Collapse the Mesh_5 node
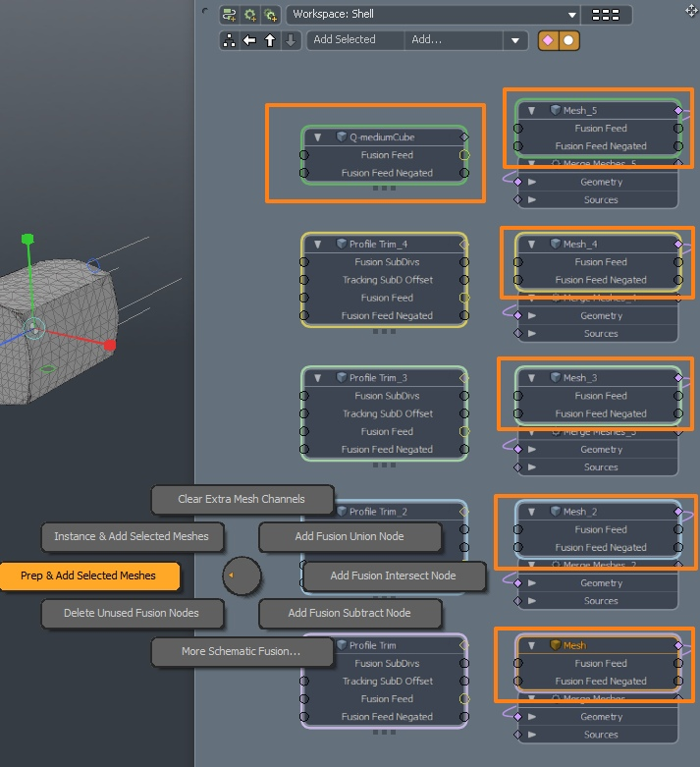This screenshot has height=767, width=700. (x=531, y=111)
